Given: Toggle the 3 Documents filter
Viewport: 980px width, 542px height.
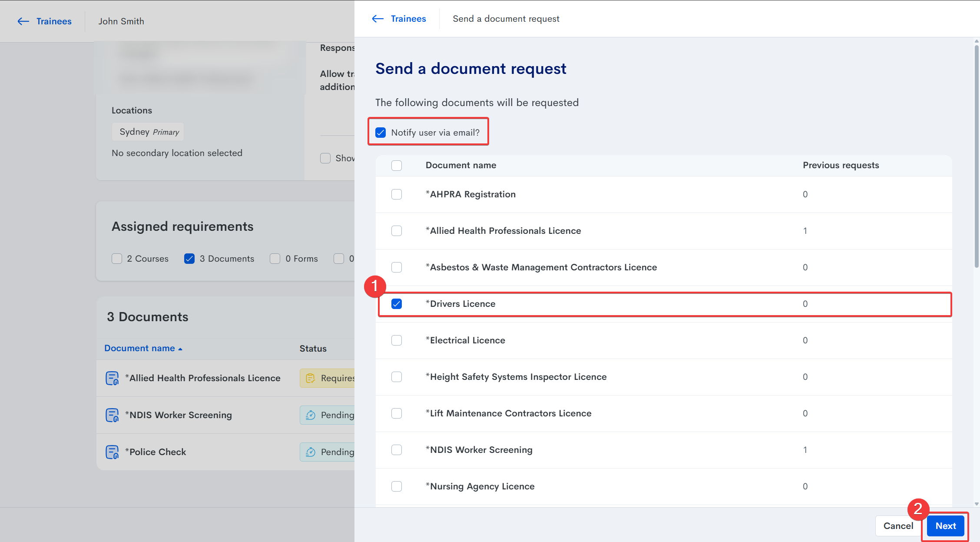Looking at the screenshot, I should coord(189,259).
